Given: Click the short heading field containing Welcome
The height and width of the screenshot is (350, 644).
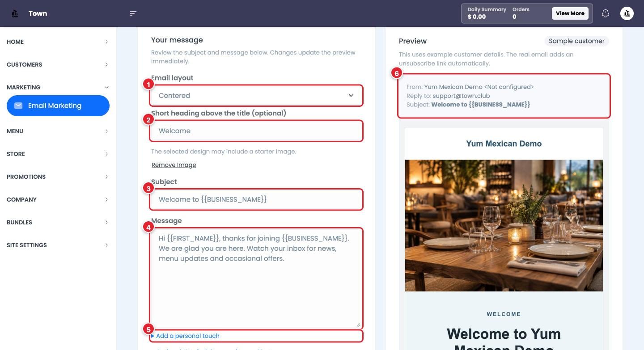Looking at the screenshot, I should [256, 131].
